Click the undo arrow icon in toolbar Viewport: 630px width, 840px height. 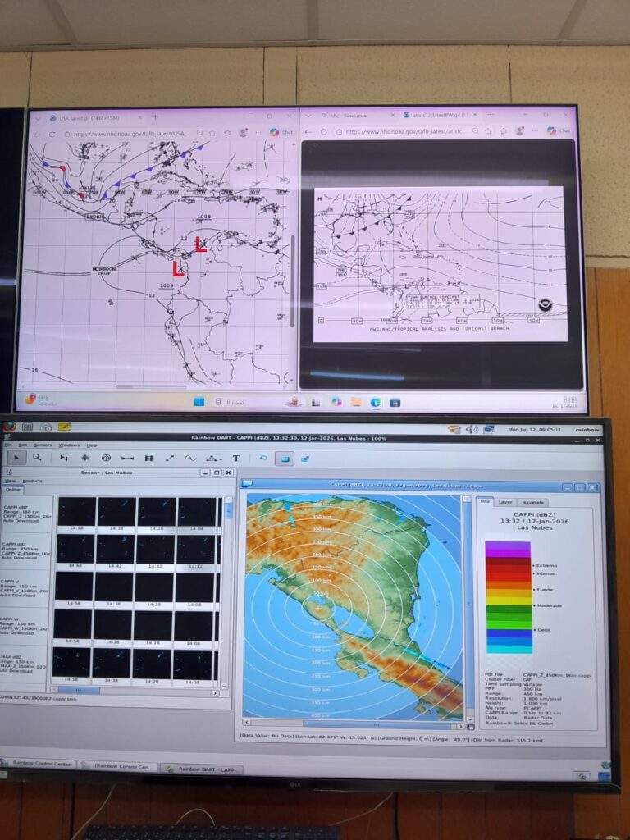coord(263,459)
